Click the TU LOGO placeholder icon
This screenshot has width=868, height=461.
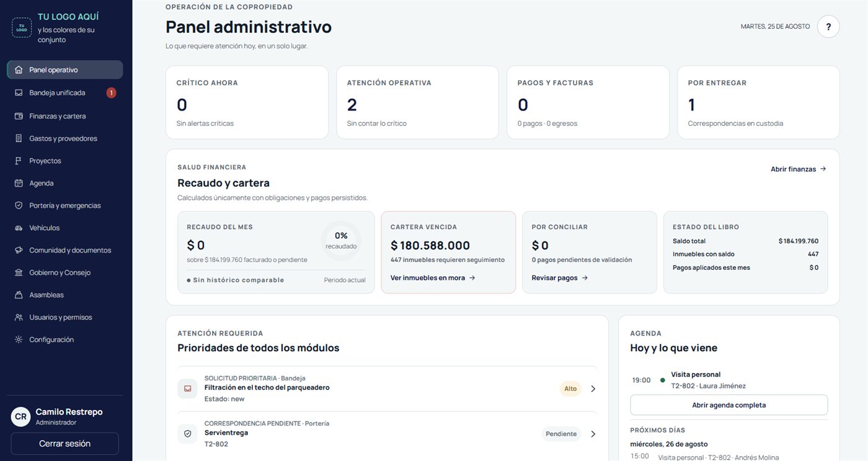point(22,27)
